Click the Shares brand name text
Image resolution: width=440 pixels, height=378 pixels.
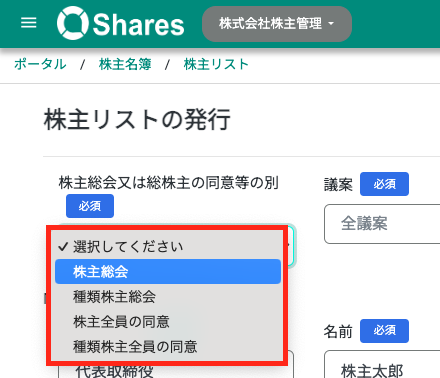(138, 24)
